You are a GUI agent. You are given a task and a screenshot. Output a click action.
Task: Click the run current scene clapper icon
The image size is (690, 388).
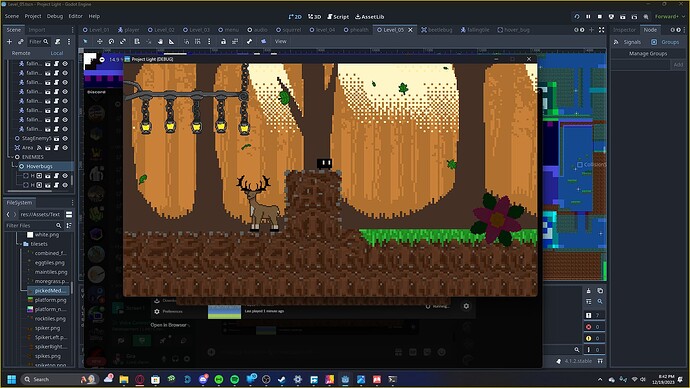point(623,17)
